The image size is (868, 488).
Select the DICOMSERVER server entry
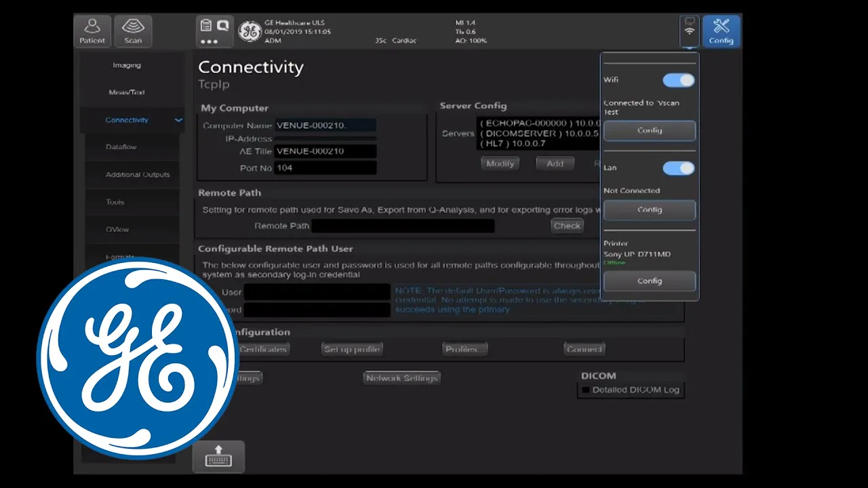pos(540,134)
